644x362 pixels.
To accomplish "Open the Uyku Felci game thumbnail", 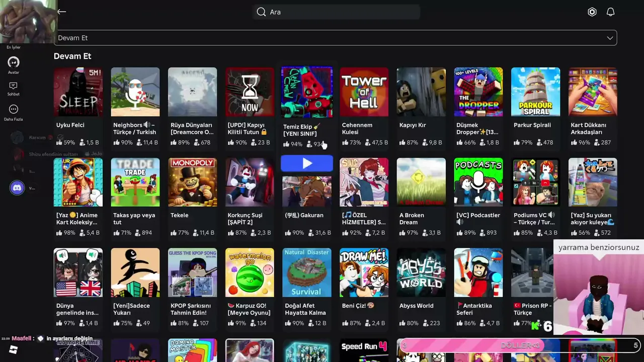I will 78,92.
